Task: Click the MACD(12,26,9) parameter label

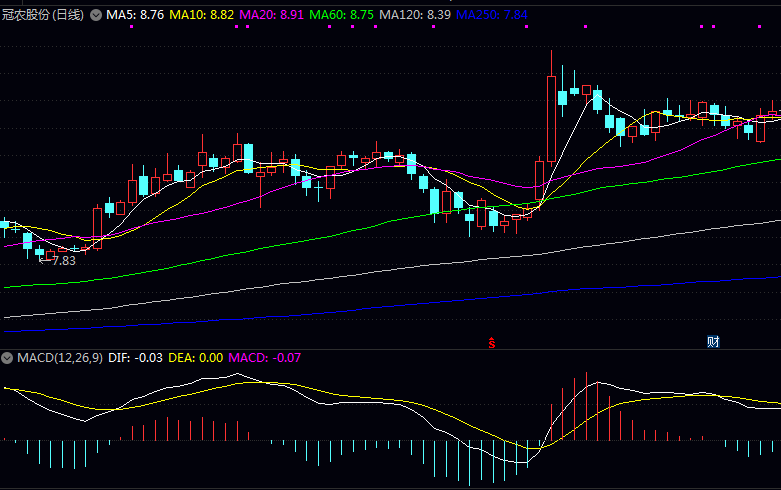Action: point(58,357)
